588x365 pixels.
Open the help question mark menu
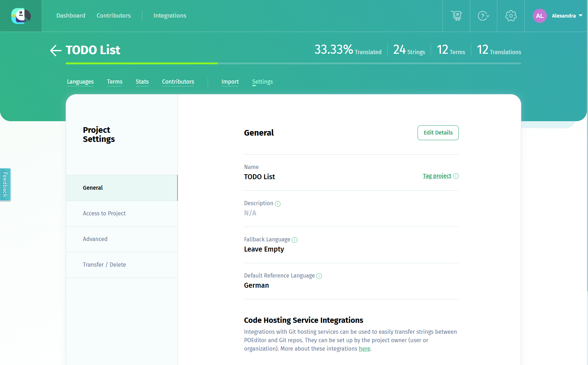(483, 16)
